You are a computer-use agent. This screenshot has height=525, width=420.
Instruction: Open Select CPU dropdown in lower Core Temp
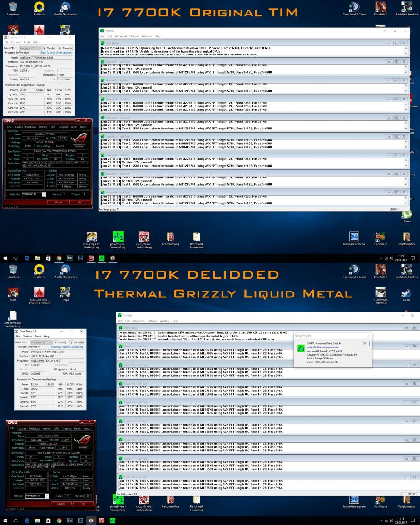click(41, 342)
